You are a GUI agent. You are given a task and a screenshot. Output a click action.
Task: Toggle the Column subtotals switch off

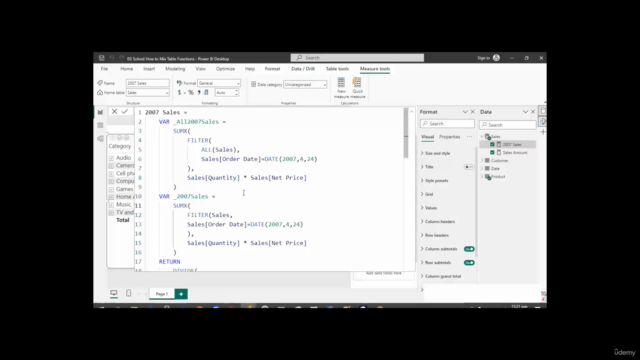pyautogui.click(x=469, y=249)
